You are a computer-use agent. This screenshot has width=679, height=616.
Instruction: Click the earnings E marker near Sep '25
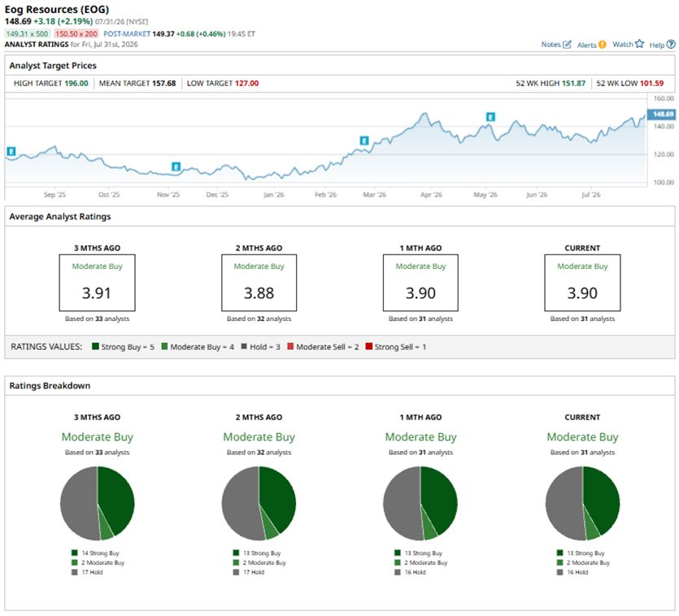pos(11,151)
